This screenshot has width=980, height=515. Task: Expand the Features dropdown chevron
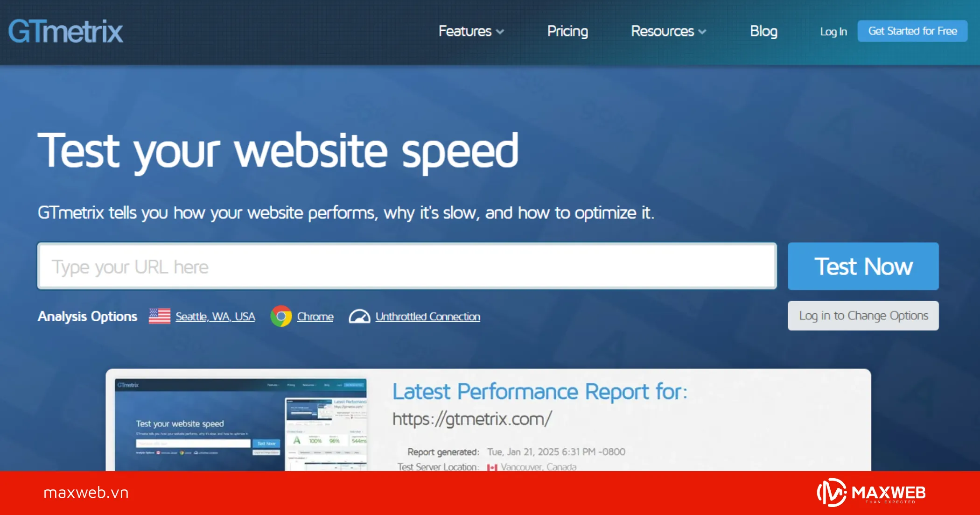point(500,32)
